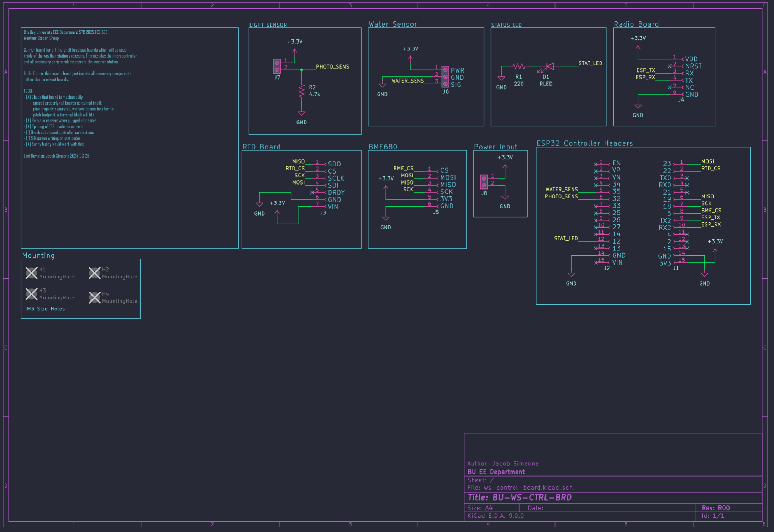774x532 pixels.
Task: Select the STAT_LED net label near D1
Action: tap(590, 63)
